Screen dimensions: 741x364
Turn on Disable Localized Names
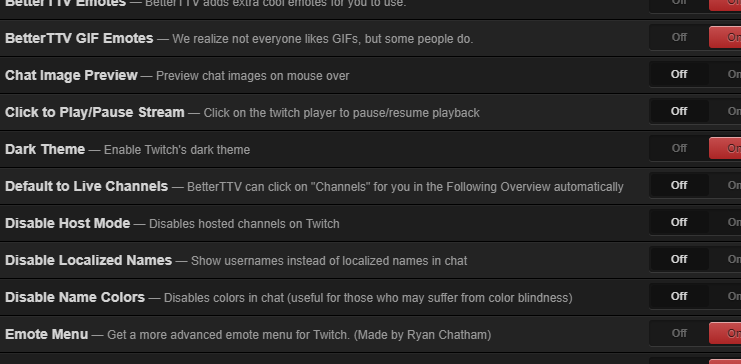pyautogui.click(x=725, y=259)
